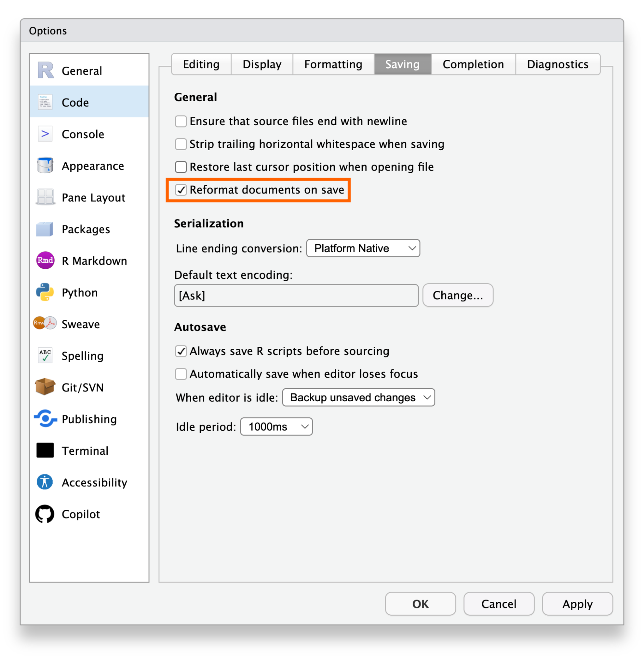Click the R Markdown Rmd icon

click(45, 261)
